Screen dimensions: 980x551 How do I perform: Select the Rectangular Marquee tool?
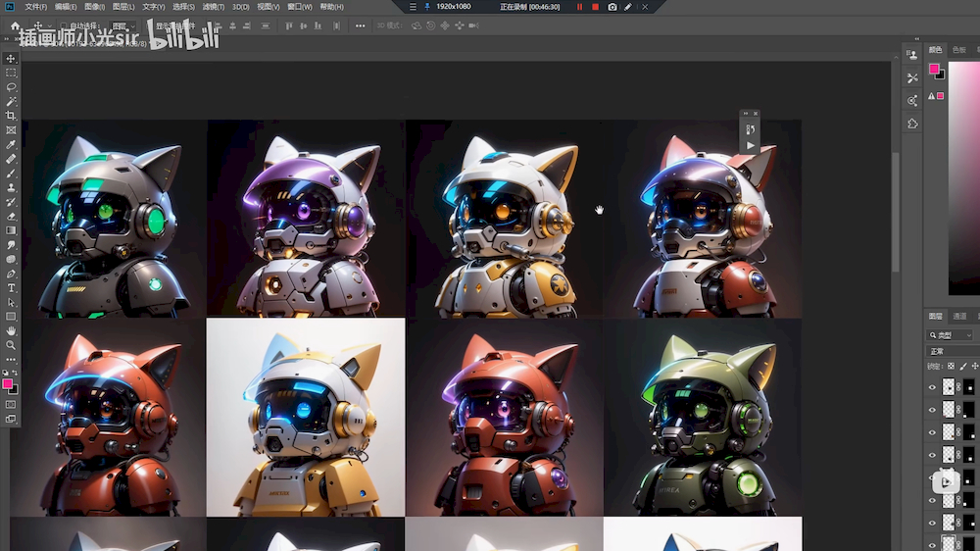coord(11,74)
